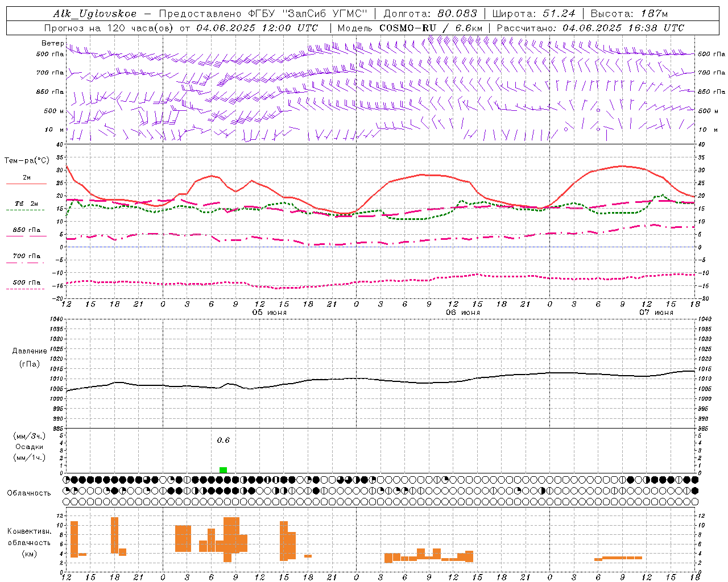
Task: Click the 0.6 precipitation amount label
Action: point(223,440)
